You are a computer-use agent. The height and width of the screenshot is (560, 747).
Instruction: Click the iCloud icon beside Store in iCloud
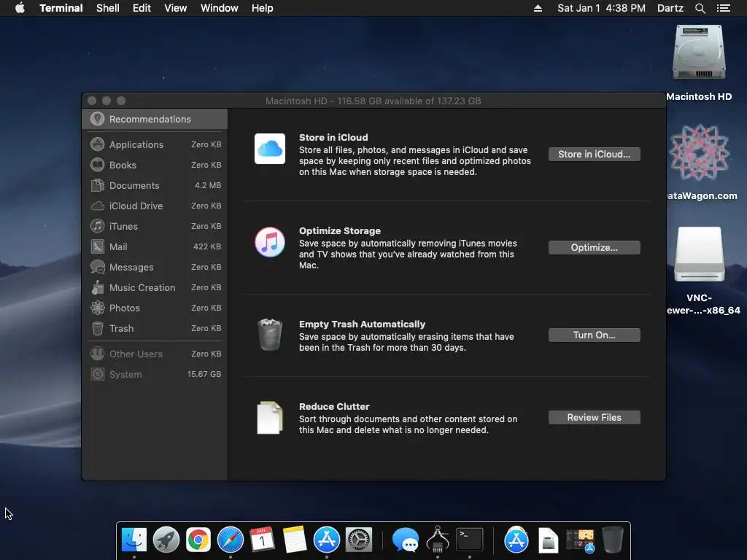[270, 149]
